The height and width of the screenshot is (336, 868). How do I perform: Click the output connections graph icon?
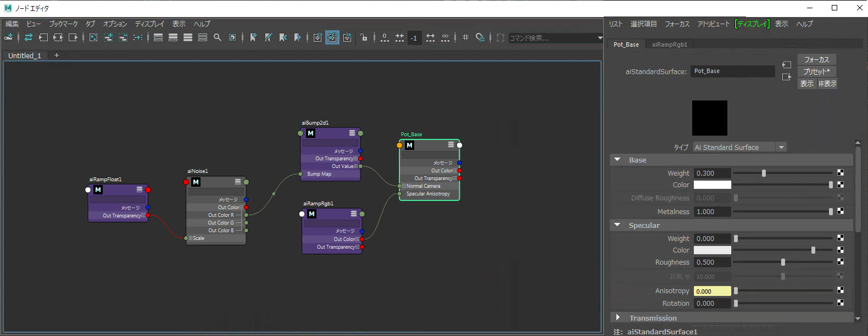[x=73, y=37]
